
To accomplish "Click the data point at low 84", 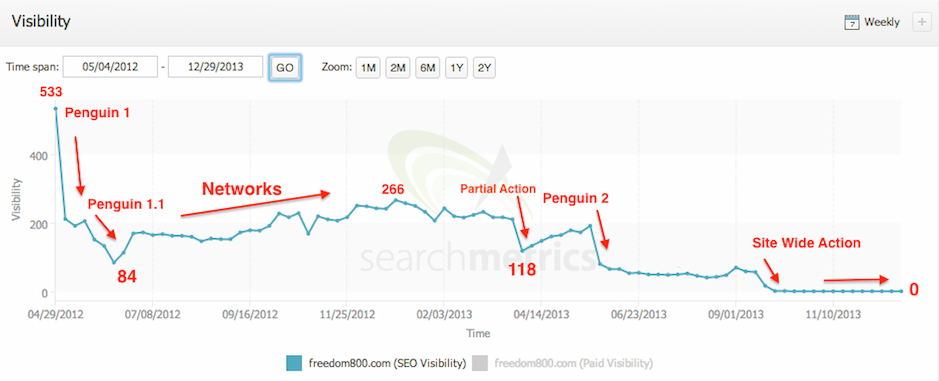I will point(114,262).
